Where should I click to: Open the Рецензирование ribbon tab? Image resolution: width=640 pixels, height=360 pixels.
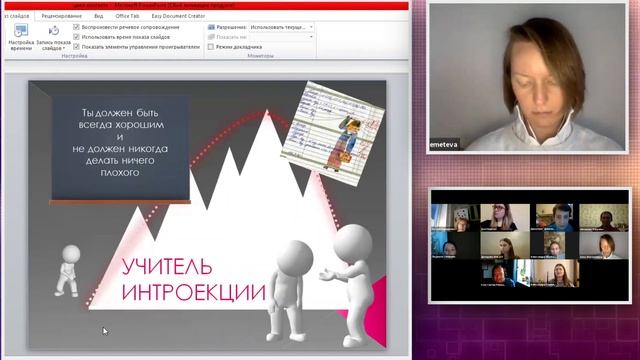[x=62, y=16]
